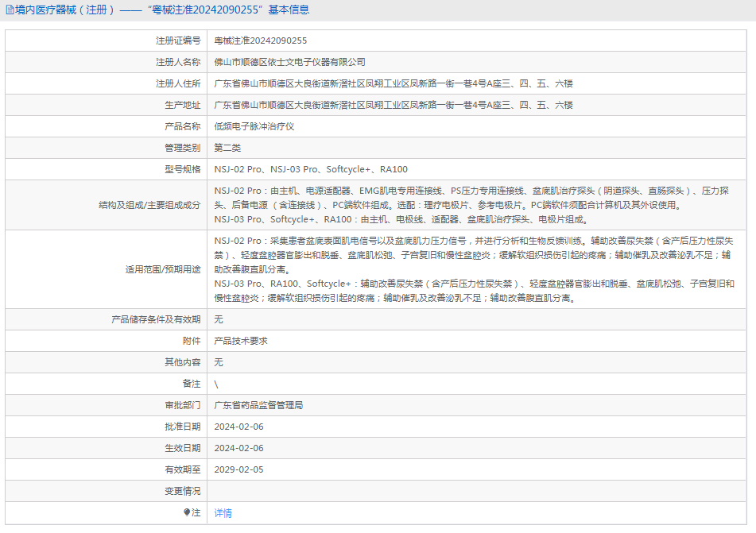The width and height of the screenshot is (756, 533).
Task: Click the 结构及组成/主要组成成分 label
Action: (x=149, y=205)
